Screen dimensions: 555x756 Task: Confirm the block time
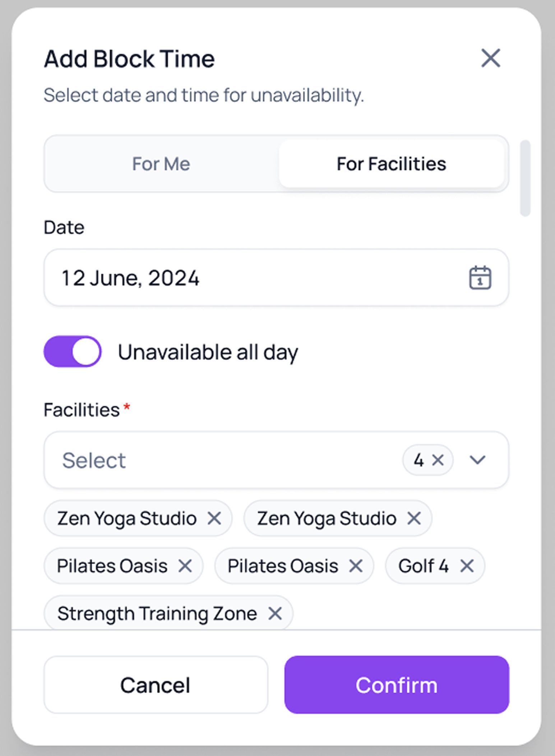(397, 685)
